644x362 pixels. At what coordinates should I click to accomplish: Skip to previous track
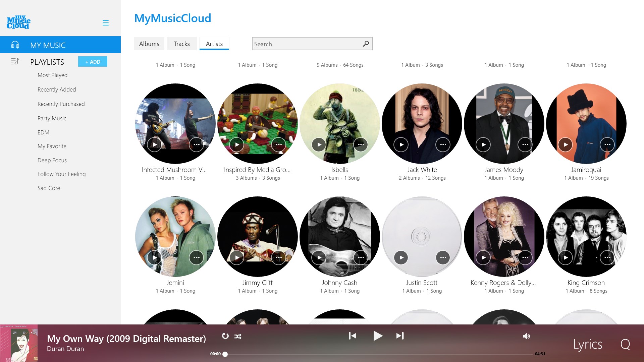point(352,336)
